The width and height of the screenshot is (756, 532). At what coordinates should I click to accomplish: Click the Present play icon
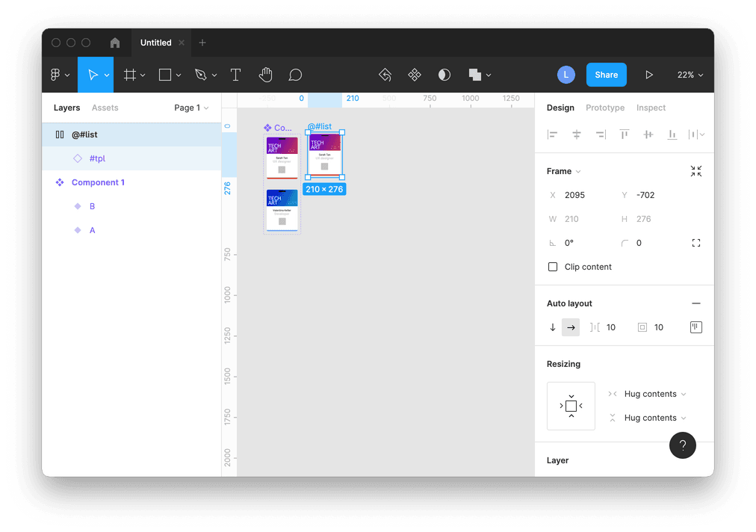(649, 75)
